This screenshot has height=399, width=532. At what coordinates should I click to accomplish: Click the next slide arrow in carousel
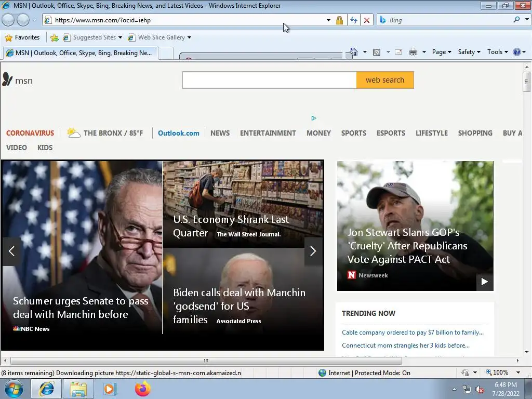pyautogui.click(x=313, y=251)
